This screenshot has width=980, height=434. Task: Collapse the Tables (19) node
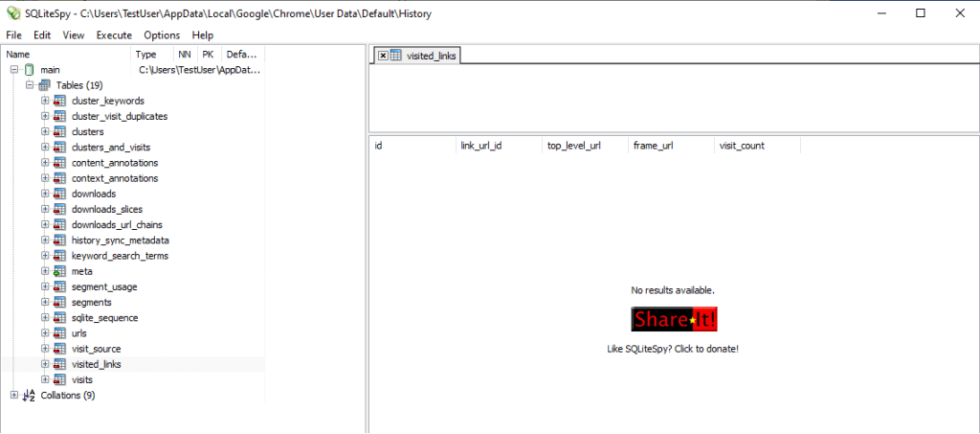click(30, 85)
